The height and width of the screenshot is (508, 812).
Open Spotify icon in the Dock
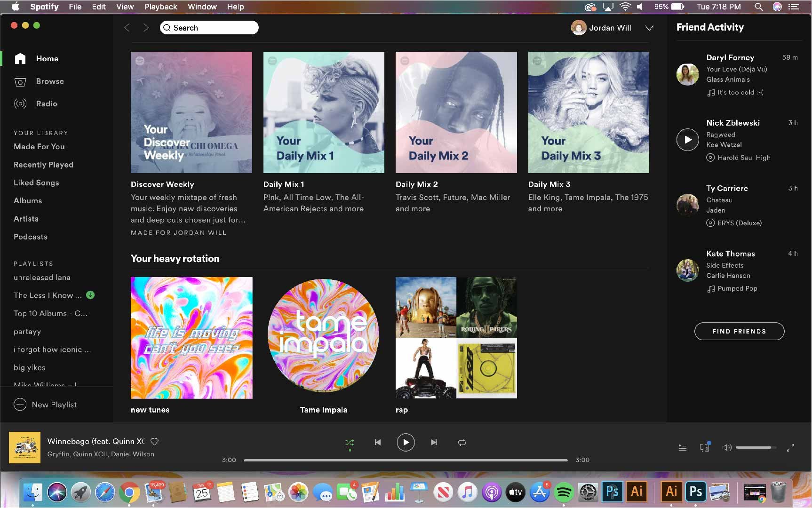click(x=564, y=492)
